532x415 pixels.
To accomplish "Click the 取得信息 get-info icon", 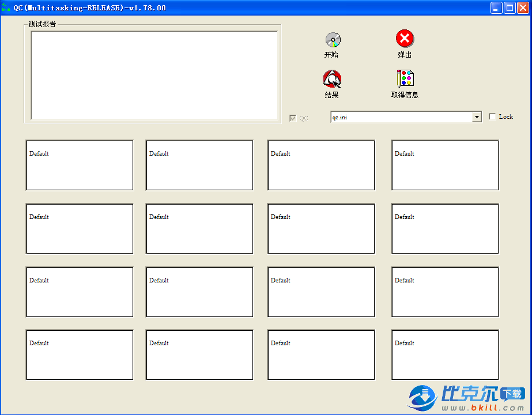I will 405,79.
